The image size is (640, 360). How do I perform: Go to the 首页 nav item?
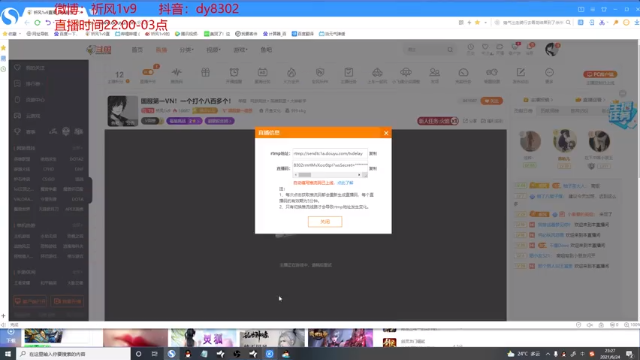(137, 50)
